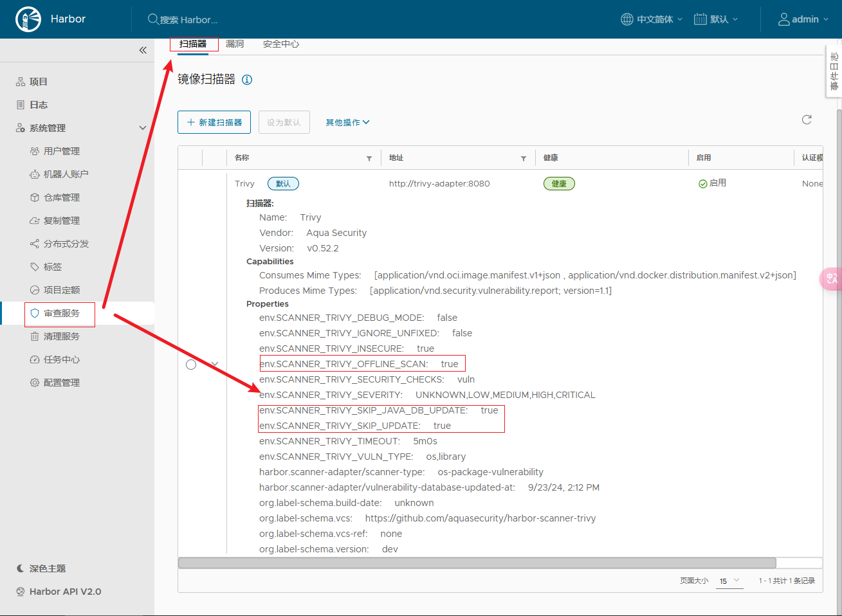Open the Harbor API V2.0 link

[x=65, y=592]
